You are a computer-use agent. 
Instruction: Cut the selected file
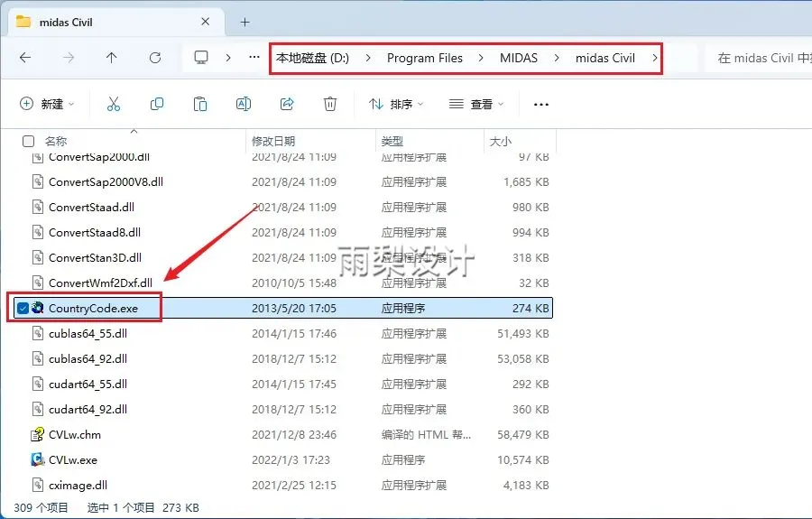pyautogui.click(x=114, y=104)
